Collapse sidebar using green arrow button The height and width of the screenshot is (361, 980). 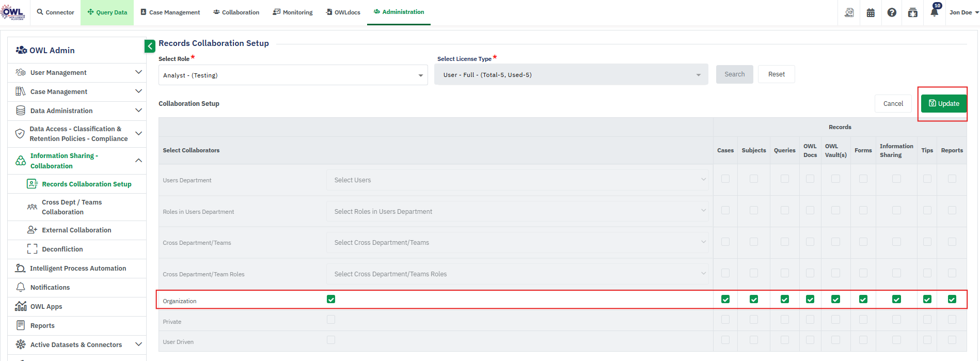[x=150, y=46]
